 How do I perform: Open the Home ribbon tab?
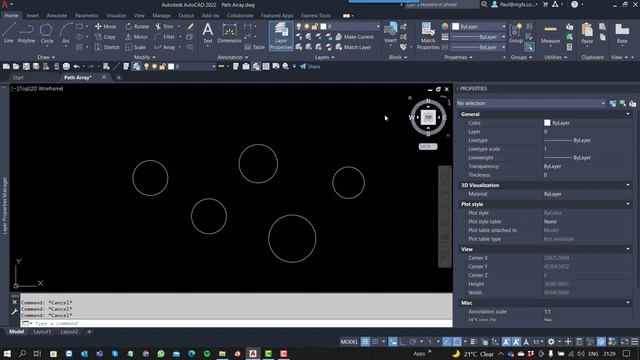11,16
